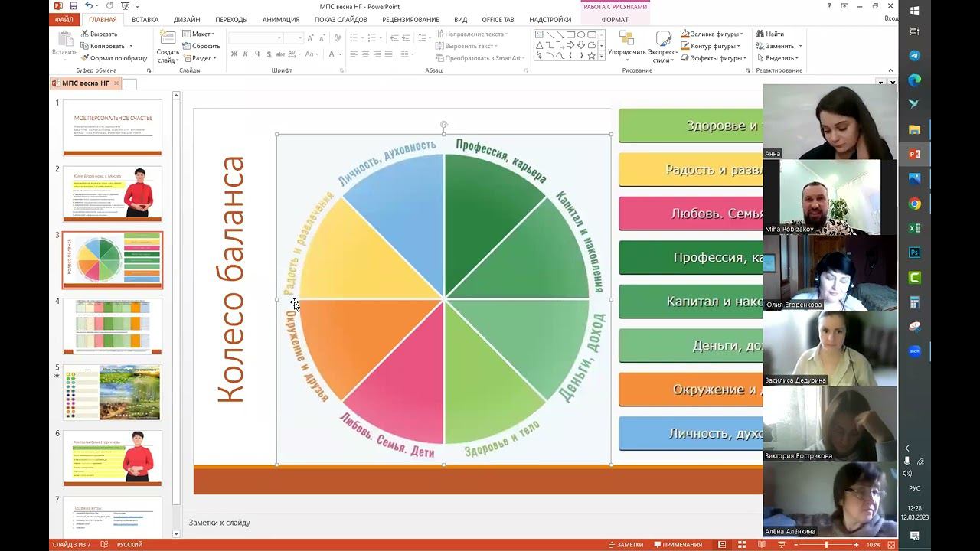Select slide 6 thumbnail
Viewport: 980px width, 551px height.
[x=113, y=458]
